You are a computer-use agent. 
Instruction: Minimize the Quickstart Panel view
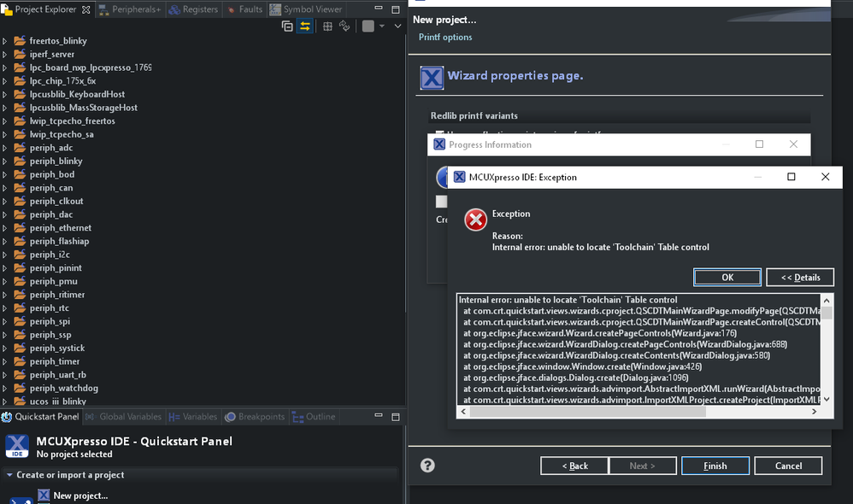379,415
